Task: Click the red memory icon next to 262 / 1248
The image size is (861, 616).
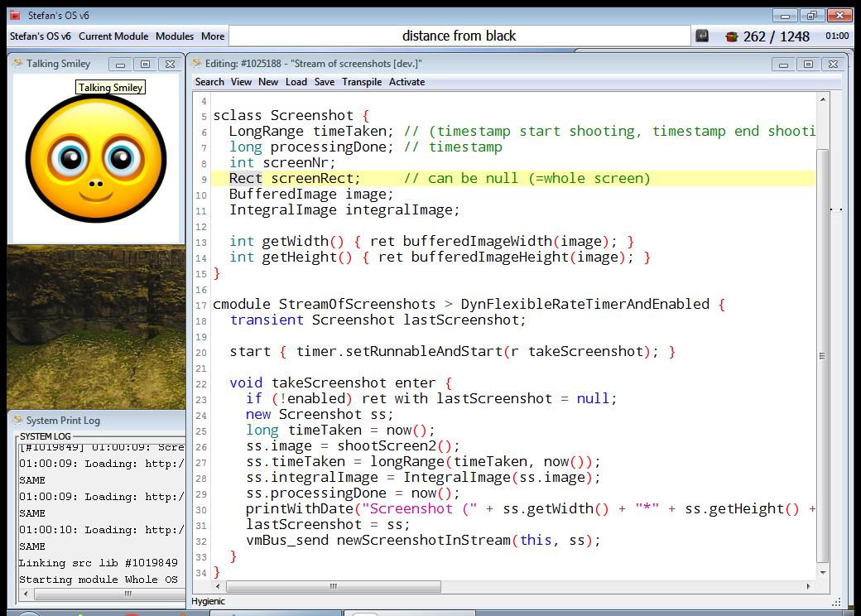Action: coord(731,36)
